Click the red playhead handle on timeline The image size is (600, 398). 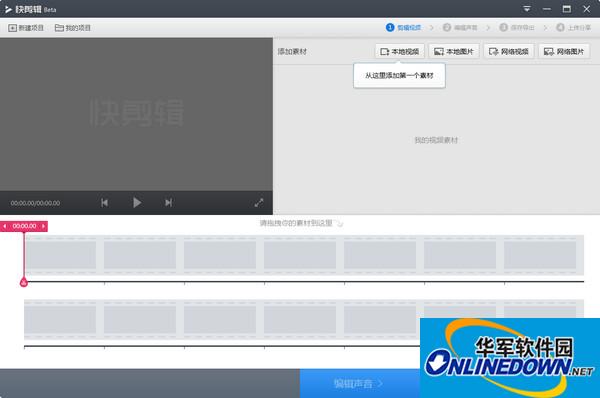24,283
